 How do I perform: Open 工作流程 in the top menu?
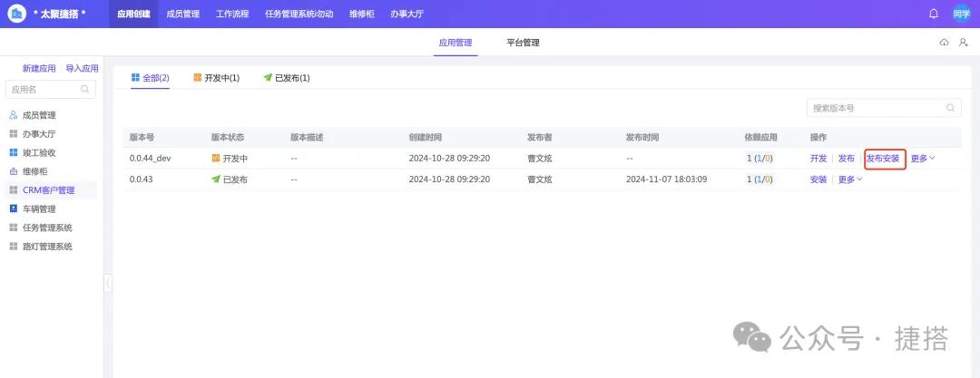(232, 14)
